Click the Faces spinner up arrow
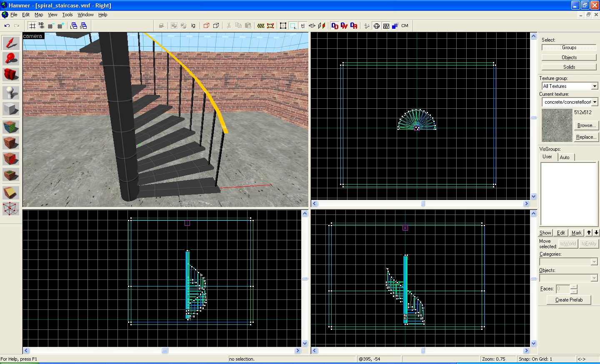This screenshot has height=364, width=600. tap(574, 287)
